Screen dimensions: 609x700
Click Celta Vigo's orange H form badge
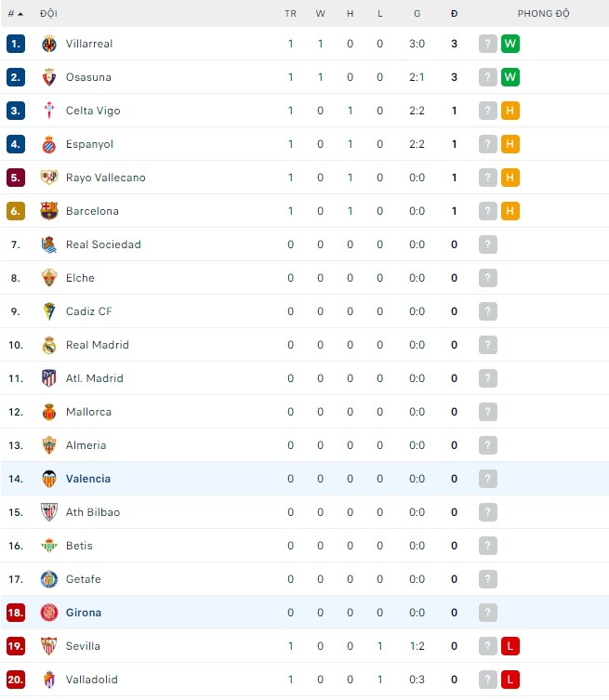coord(510,111)
